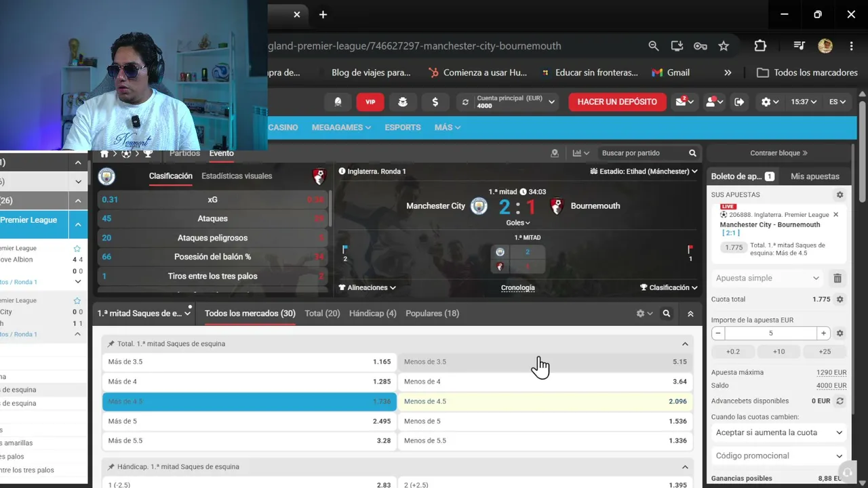
Task: Click Chrome zoom magnifier icon in address bar
Action: tap(654, 46)
